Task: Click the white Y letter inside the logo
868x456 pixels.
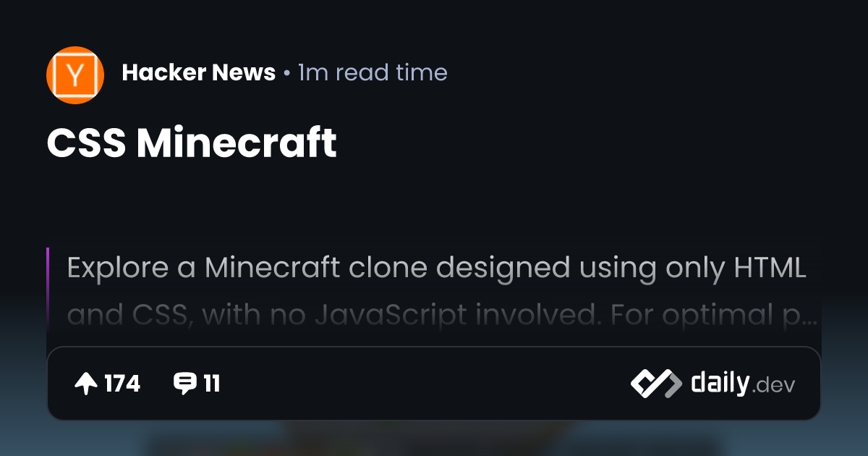Action: click(x=75, y=75)
